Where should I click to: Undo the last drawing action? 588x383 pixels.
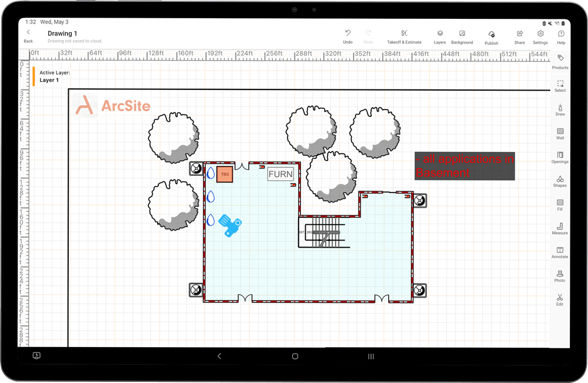348,36
